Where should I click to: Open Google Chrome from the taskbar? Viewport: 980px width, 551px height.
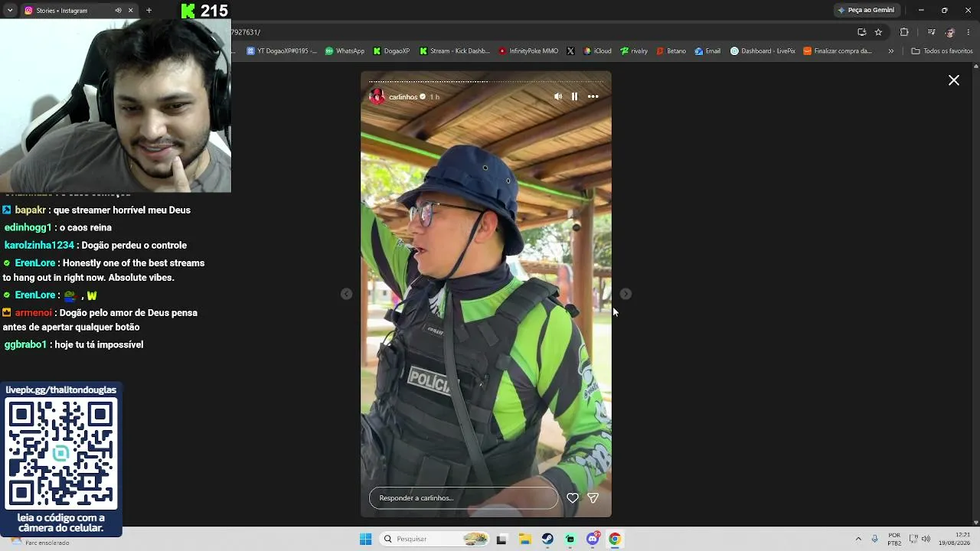(615, 539)
